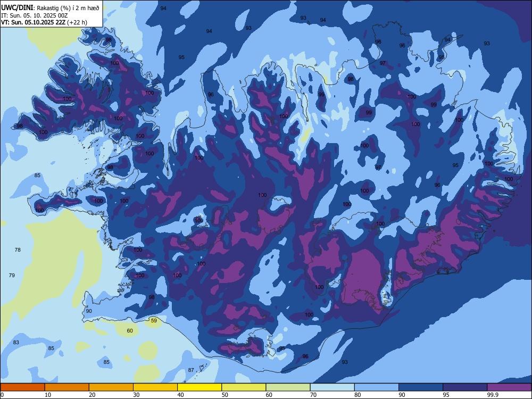This screenshot has width=532, height=399.
Task: Click the '20' tick label on the color scale
Action: 92,395
